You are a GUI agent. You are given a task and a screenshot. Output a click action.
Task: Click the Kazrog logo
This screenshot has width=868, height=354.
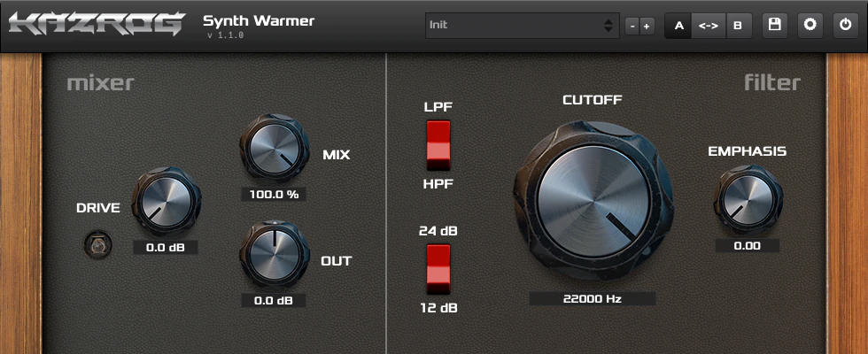[97, 25]
